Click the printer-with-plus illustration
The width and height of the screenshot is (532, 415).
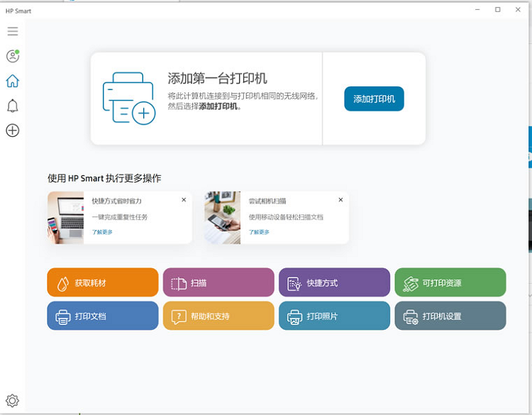tap(129, 99)
